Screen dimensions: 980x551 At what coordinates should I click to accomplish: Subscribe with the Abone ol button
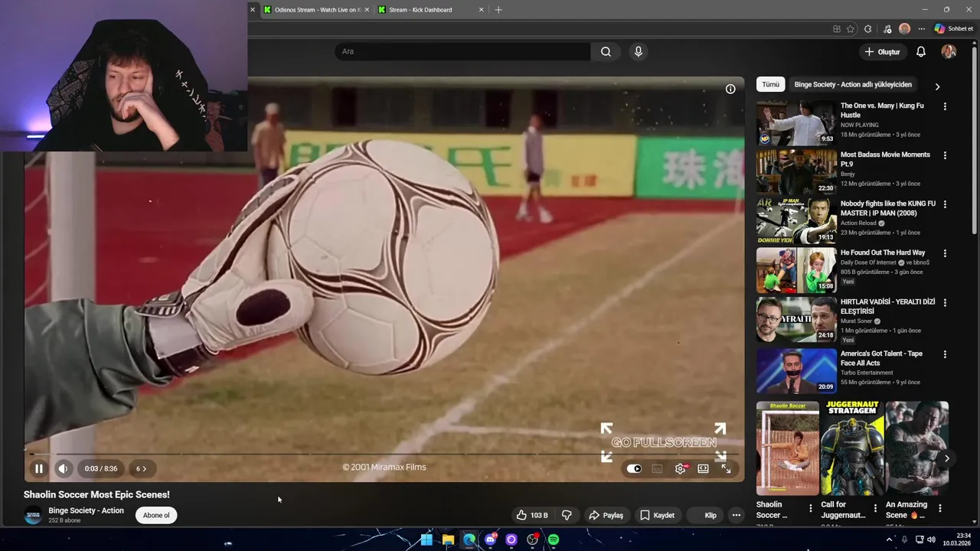point(156,515)
